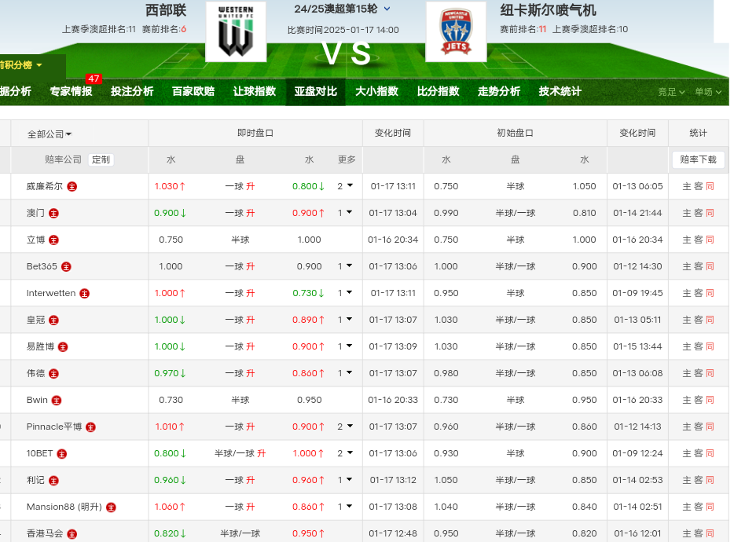Click the 定制 customize button

101,159
